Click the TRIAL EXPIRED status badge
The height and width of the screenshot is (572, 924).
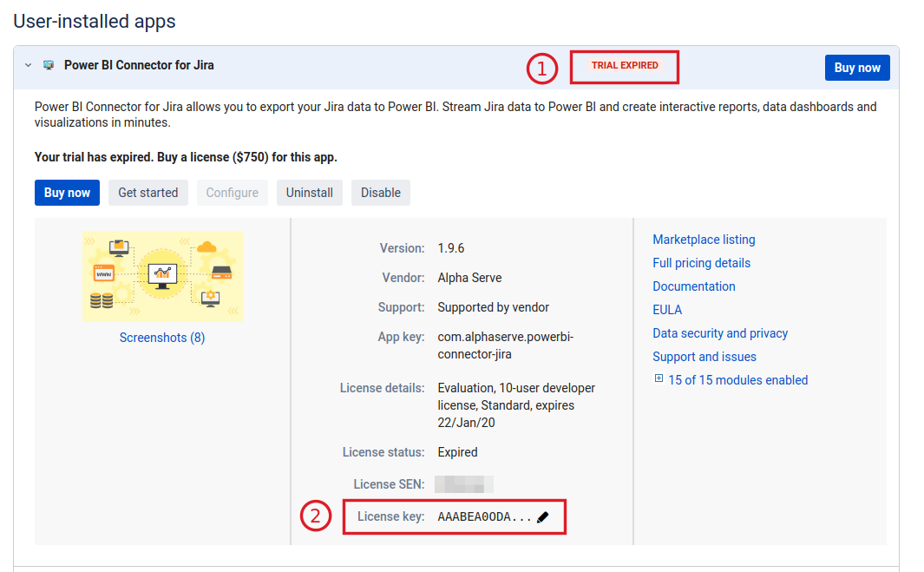[625, 66]
